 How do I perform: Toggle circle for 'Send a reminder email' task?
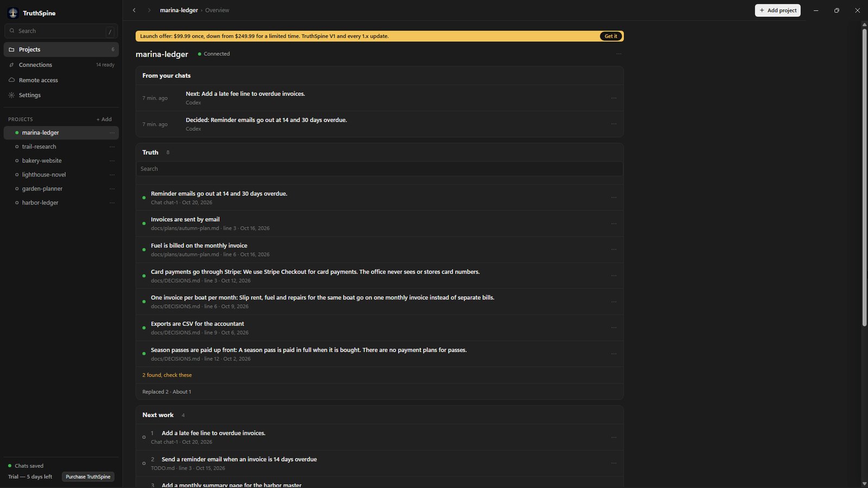(144, 463)
